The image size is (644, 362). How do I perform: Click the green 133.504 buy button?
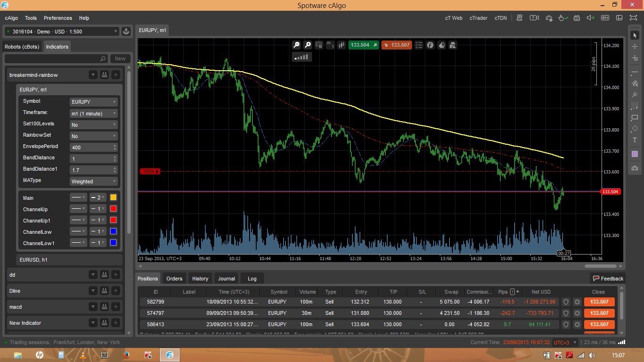pos(364,45)
